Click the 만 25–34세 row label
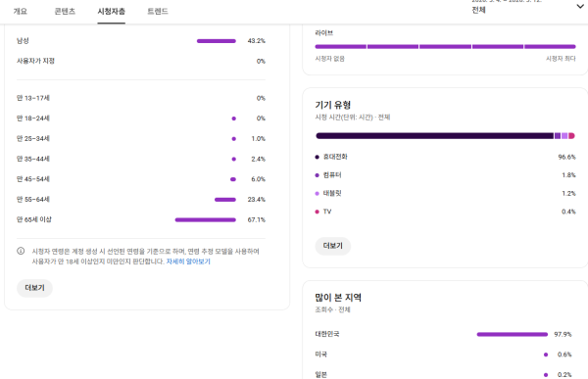This screenshot has height=379, width=588. 33,139
